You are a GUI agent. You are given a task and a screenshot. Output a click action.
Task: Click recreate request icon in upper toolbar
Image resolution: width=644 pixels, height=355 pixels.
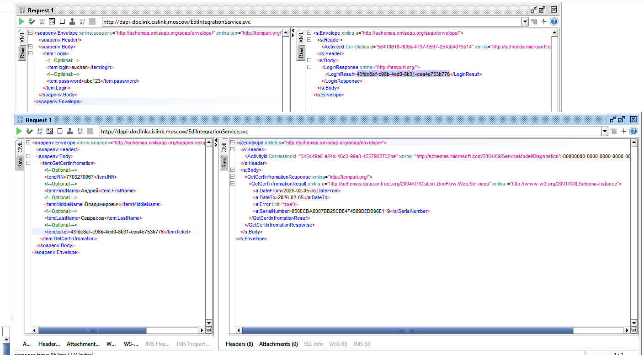pos(52,21)
